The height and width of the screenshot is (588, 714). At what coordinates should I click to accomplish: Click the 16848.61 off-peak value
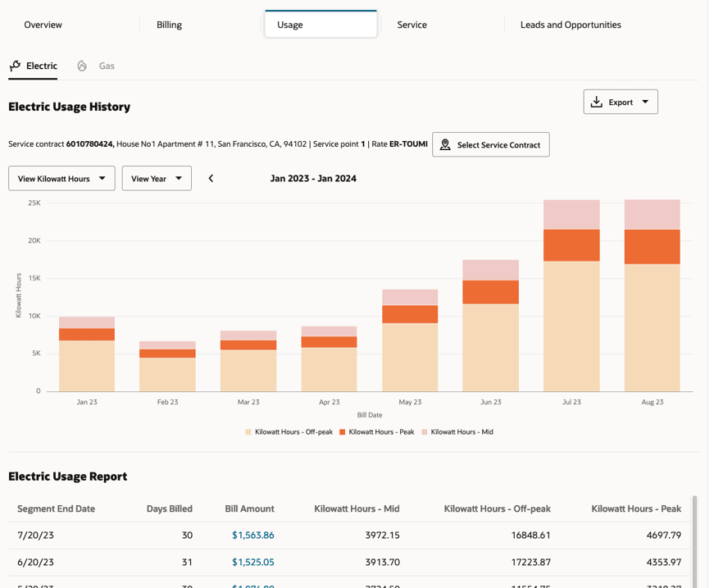(531, 536)
